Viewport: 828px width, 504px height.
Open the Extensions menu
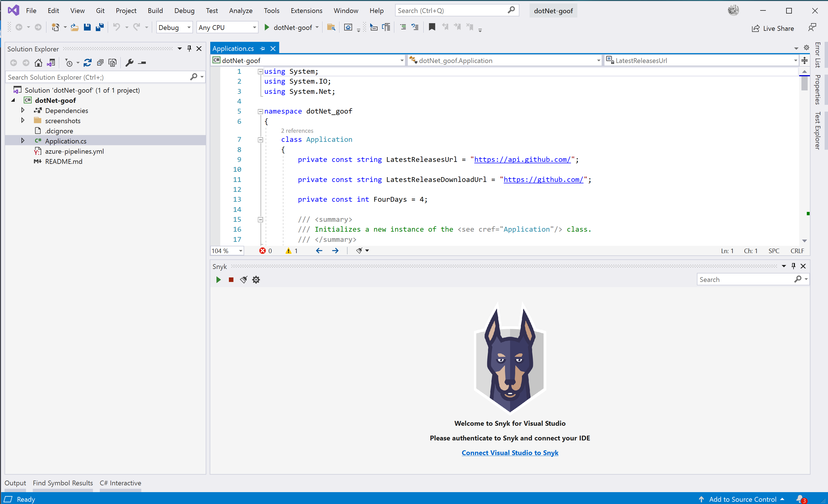click(306, 10)
